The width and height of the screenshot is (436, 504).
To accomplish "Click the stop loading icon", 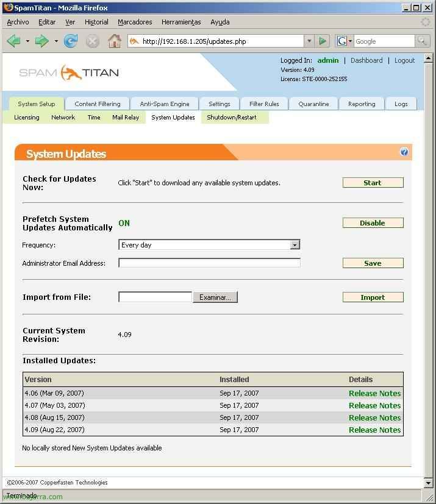I will [x=92, y=41].
